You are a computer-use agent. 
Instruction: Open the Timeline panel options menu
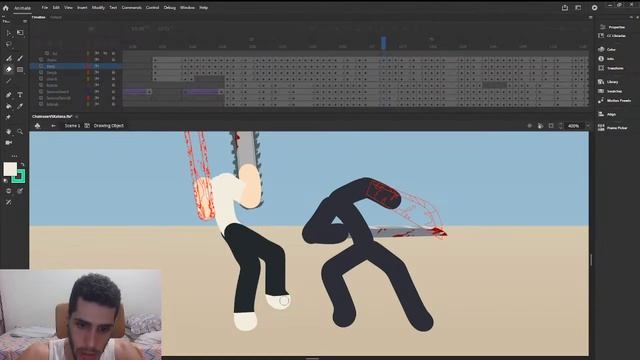click(590, 17)
